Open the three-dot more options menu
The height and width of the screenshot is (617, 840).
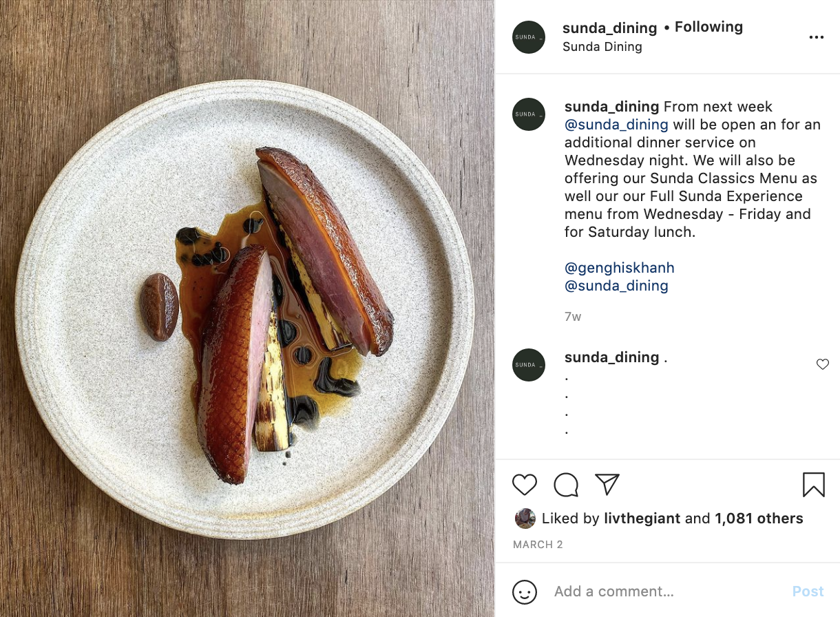(817, 37)
